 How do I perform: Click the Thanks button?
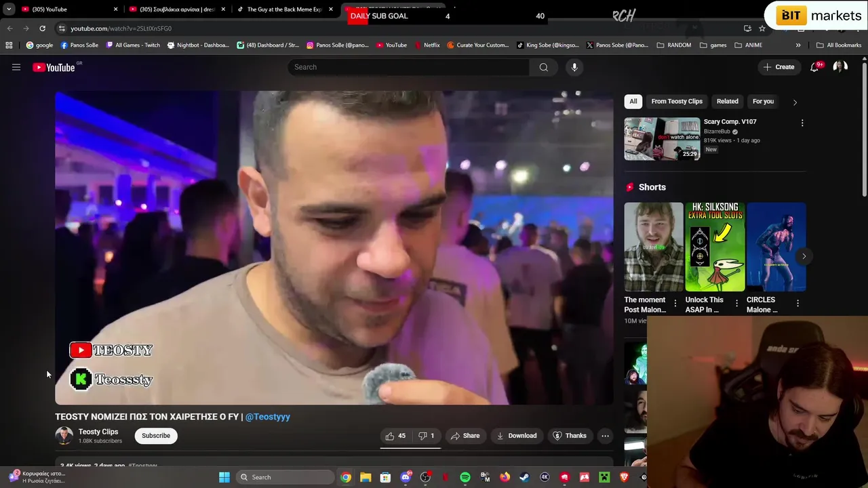[x=570, y=436]
